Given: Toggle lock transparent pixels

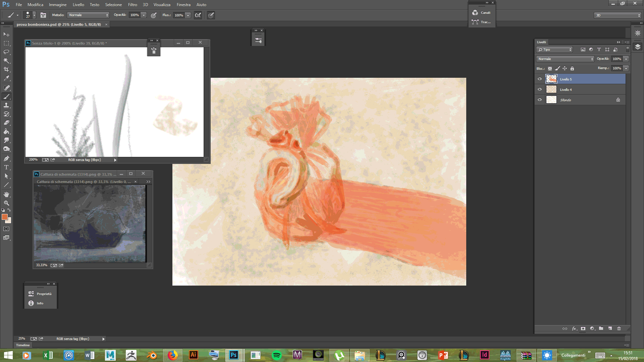Looking at the screenshot, I should click(x=550, y=68).
